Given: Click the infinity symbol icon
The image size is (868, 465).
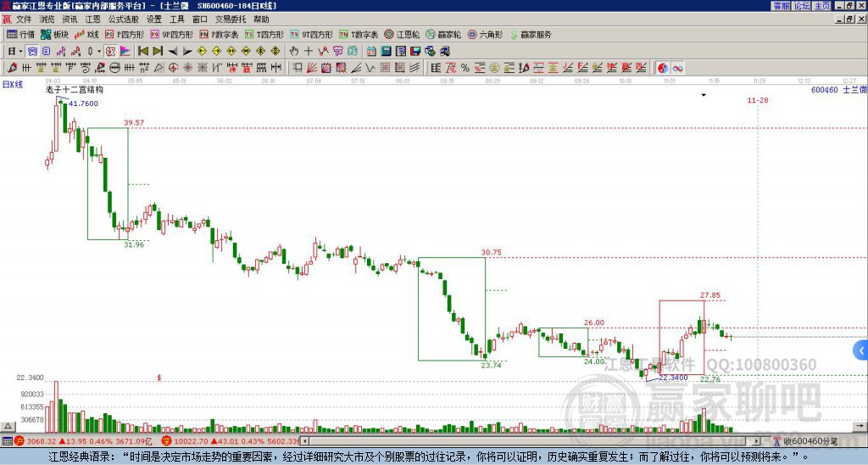Looking at the screenshot, I should coord(677,68).
